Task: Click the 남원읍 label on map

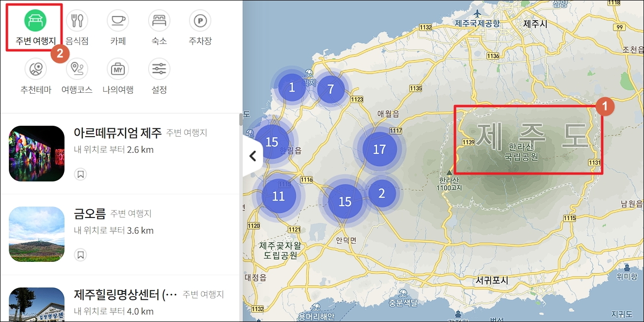Action: coord(633,204)
